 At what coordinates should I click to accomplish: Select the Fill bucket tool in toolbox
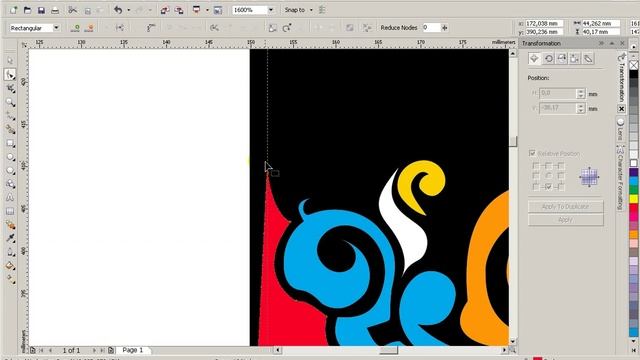coord(10,266)
